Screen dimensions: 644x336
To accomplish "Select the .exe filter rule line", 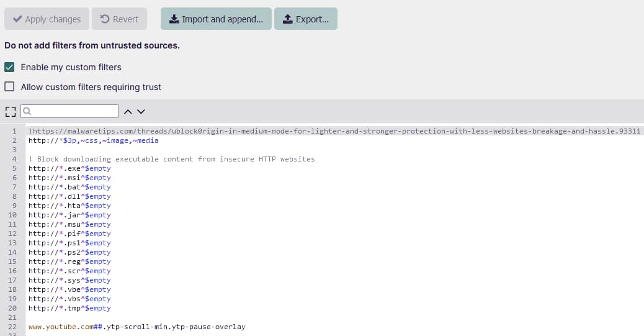I will point(69,168).
